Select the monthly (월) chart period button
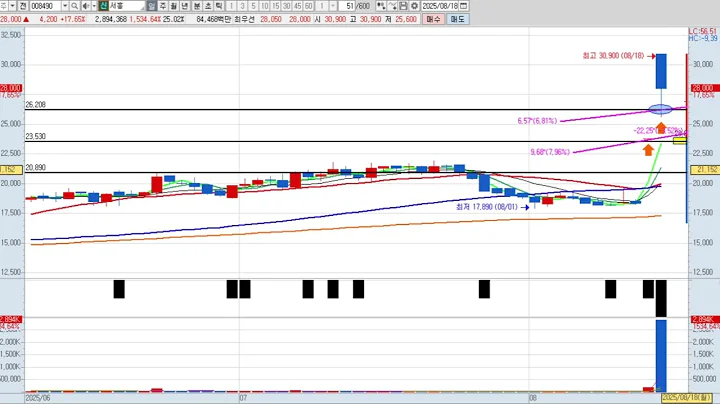Screen dimensions: 720x404 tap(174, 6)
